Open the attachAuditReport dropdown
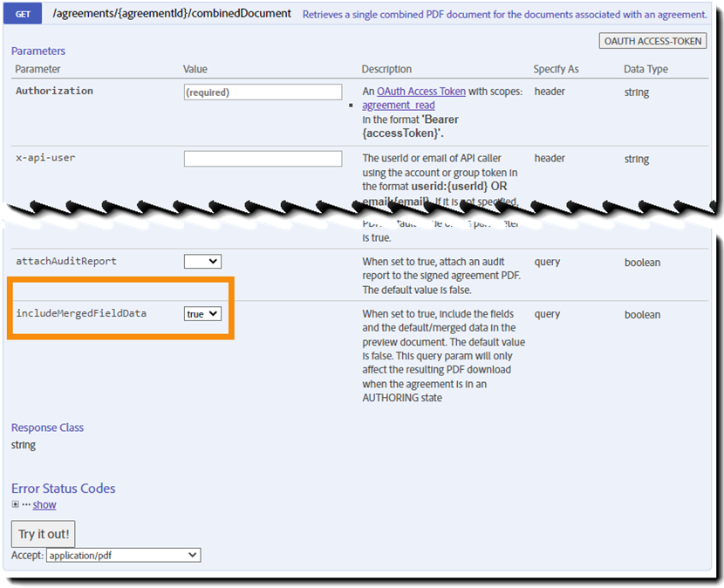This screenshot has width=724, height=588. tap(202, 261)
